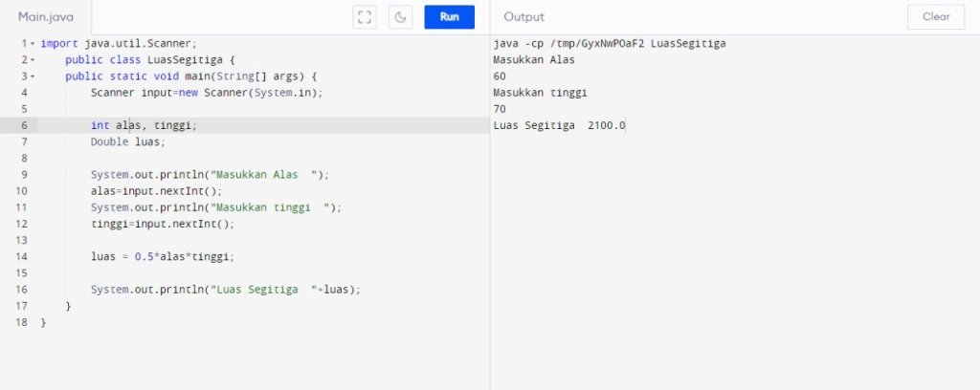The height and width of the screenshot is (390, 980).
Task: Toggle dark mode moon icon
Action: click(401, 16)
